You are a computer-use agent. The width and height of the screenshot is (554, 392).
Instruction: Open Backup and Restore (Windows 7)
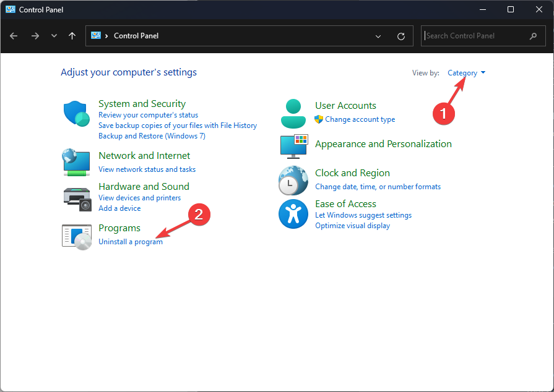pos(152,136)
